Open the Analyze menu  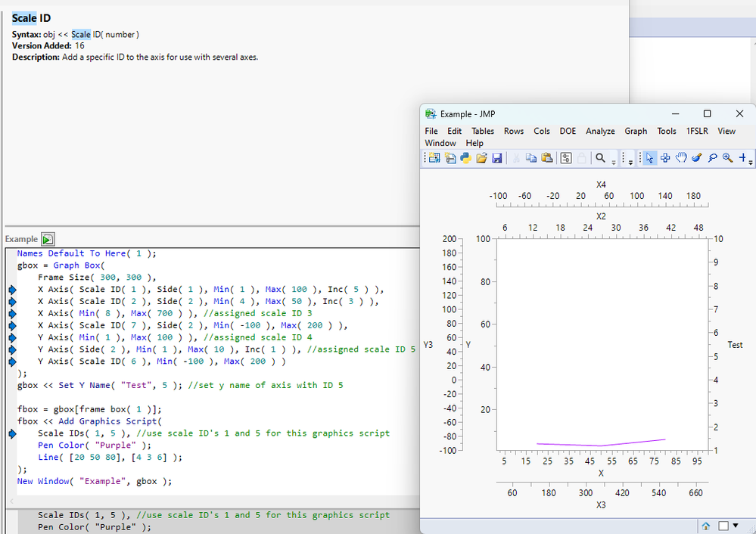(x=600, y=131)
